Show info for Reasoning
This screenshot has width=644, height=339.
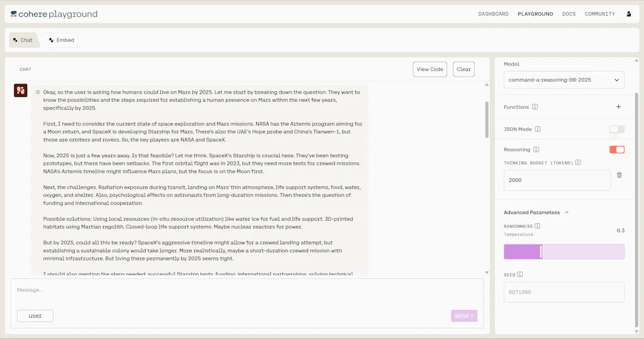coord(536,150)
